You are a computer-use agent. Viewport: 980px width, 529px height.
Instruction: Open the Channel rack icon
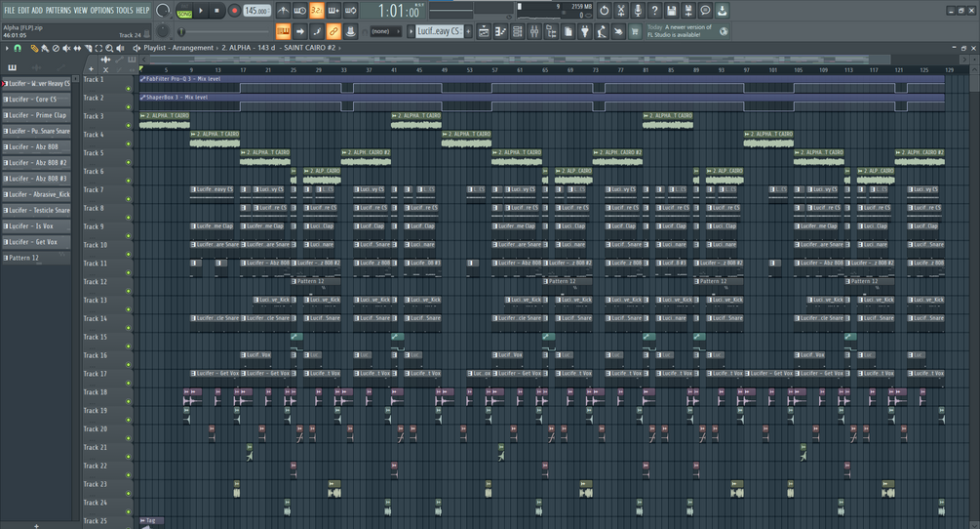pos(518,32)
